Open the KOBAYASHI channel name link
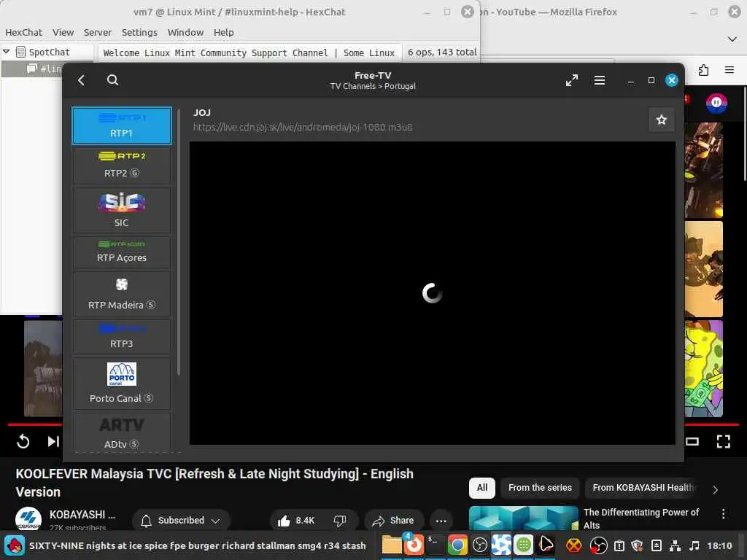 pos(82,515)
